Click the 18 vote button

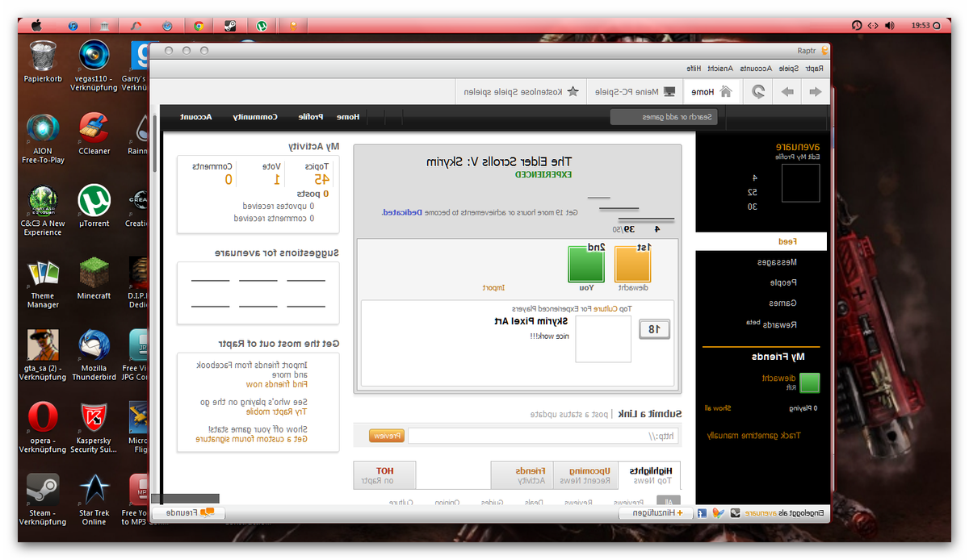click(x=655, y=329)
